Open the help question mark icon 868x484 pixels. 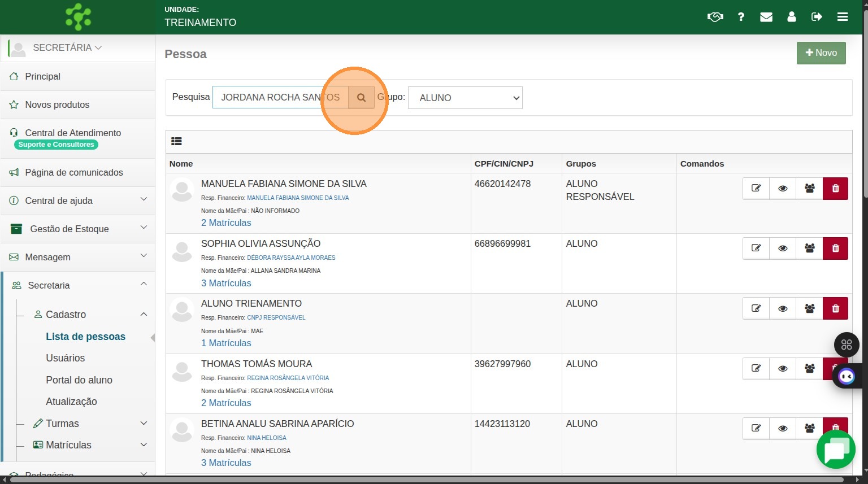[x=741, y=17]
